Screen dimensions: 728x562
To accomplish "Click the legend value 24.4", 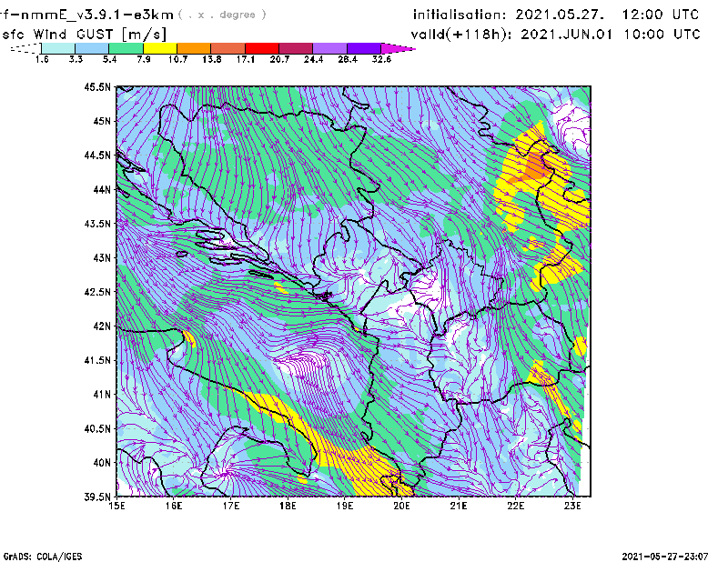I will pos(313,59).
